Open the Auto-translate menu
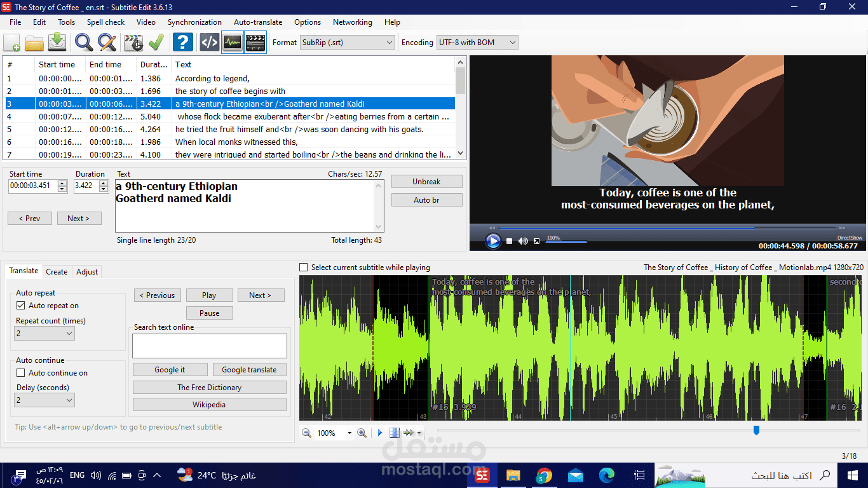Screen dimensions: 868x488 pyautogui.click(x=258, y=22)
